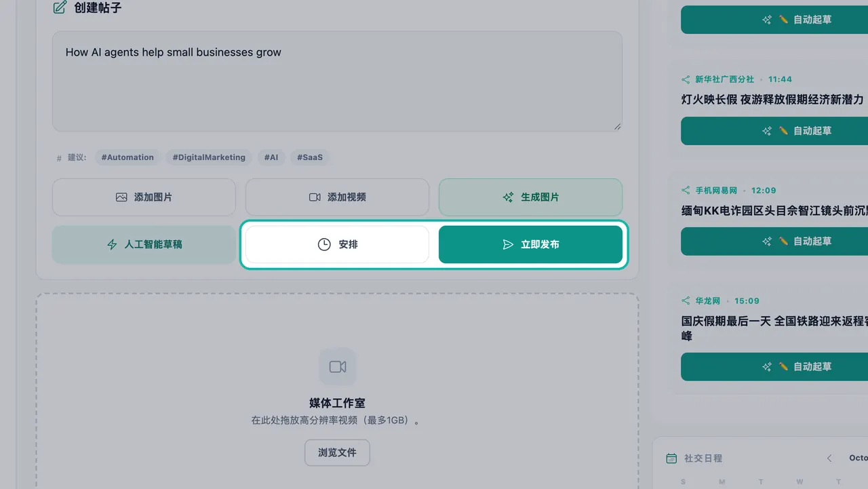Add the #Automation hashtag suggestion
The height and width of the screenshot is (489, 868).
[127, 157]
